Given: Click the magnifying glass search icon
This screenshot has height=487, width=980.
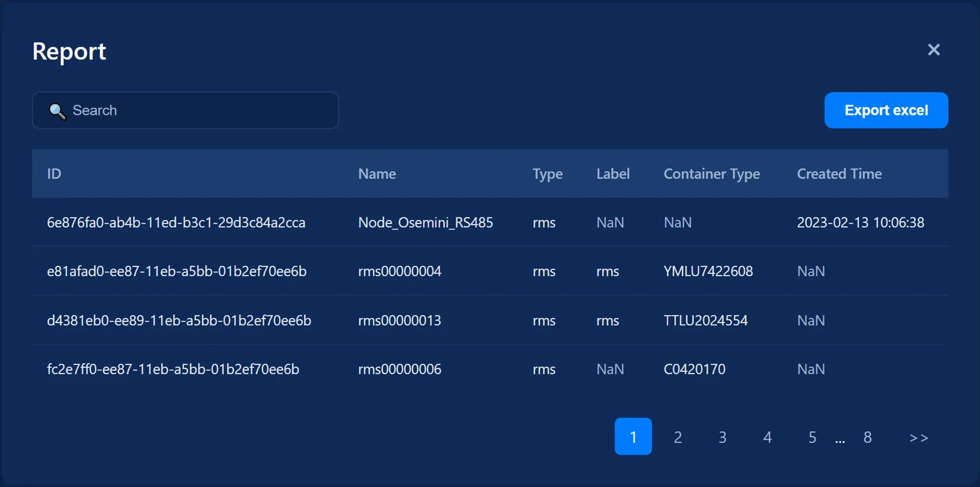Looking at the screenshot, I should [57, 111].
